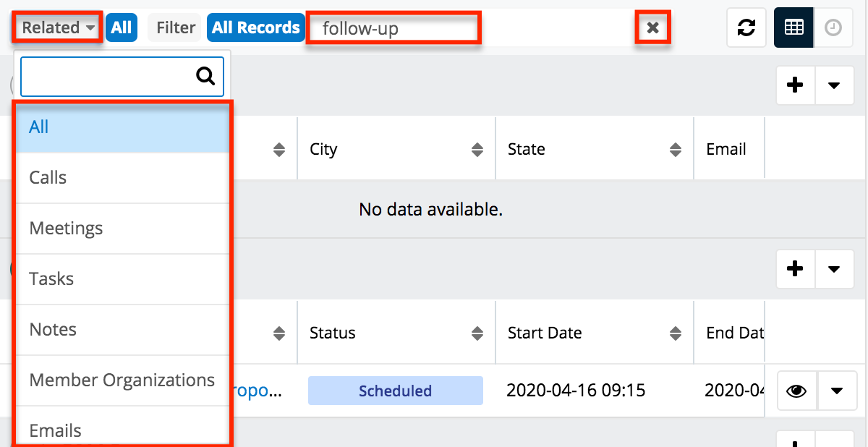Click the magnifying glass search icon
Viewport: 868px width, 447px height.
[x=206, y=76]
